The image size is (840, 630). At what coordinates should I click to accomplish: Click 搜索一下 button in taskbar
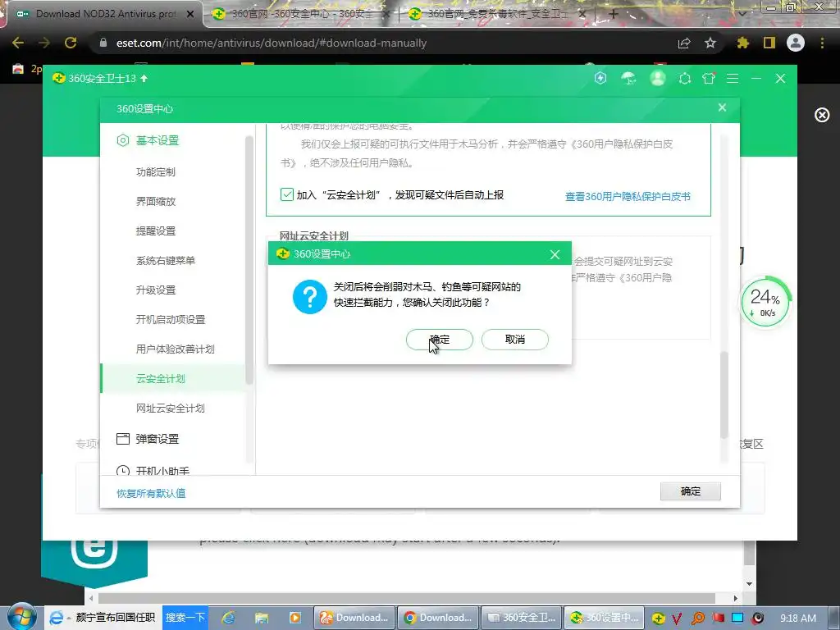click(185, 617)
